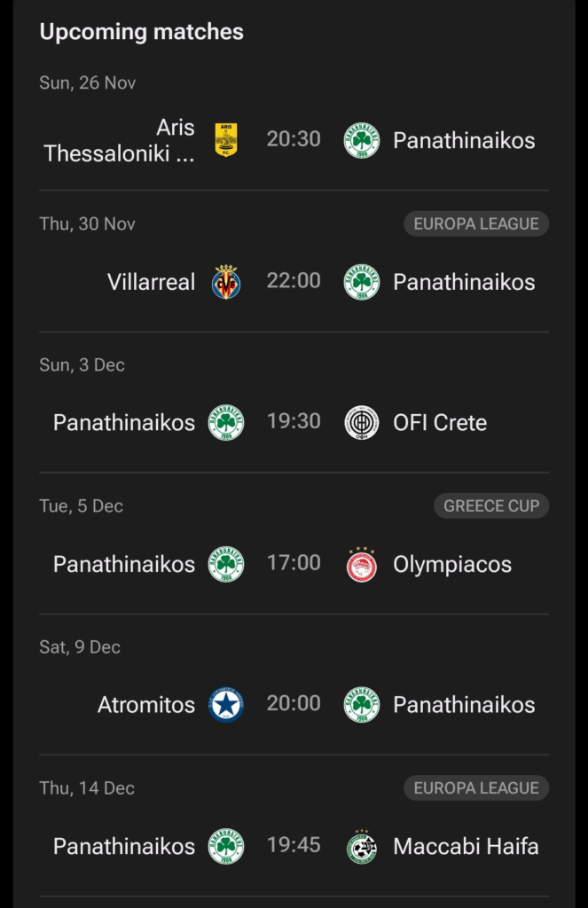
Task: Open the Olympiacos team name link
Action: click(452, 564)
